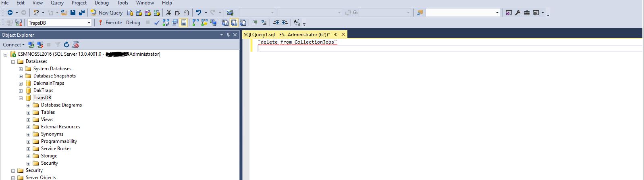Expand the Tables folder
Screen dimensions: 644x180
[x=28, y=113]
